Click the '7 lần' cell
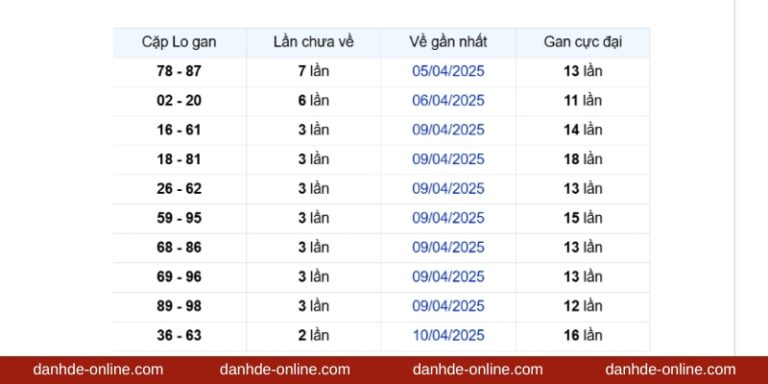The width and height of the screenshot is (768, 384). (x=313, y=72)
